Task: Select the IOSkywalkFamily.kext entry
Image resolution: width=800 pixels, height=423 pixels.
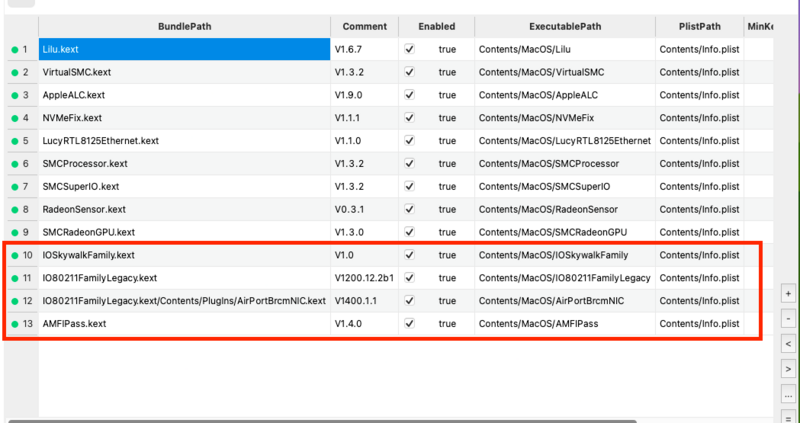Action: pos(185,255)
